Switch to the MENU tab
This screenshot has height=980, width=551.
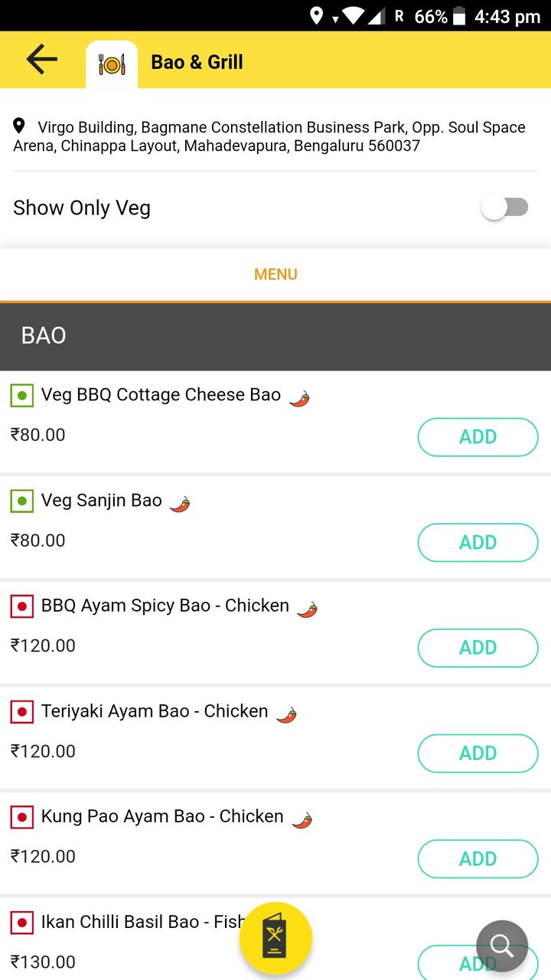click(275, 274)
